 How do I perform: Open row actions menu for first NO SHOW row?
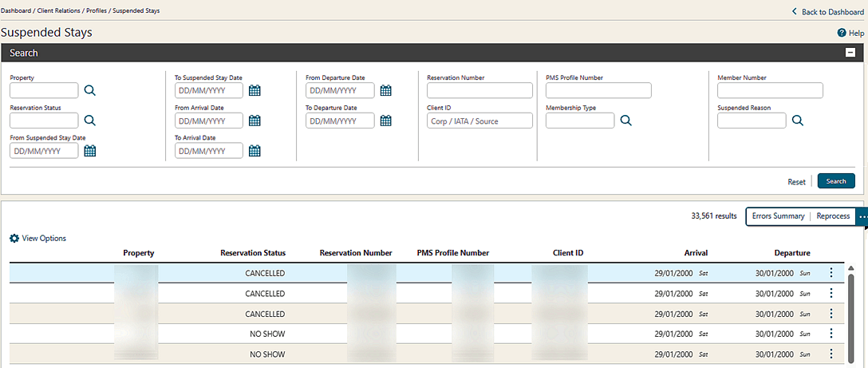pyautogui.click(x=831, y=333)
